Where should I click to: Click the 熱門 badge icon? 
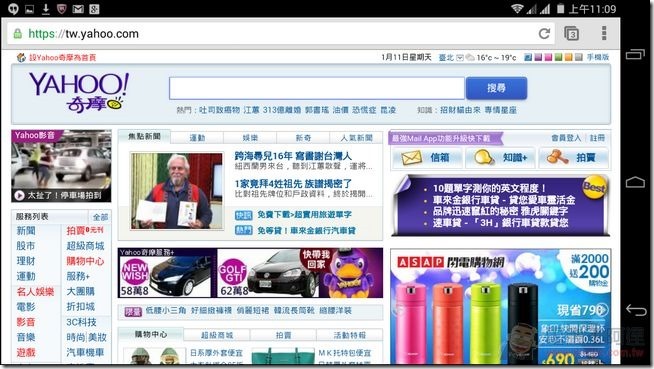(244, 230)
